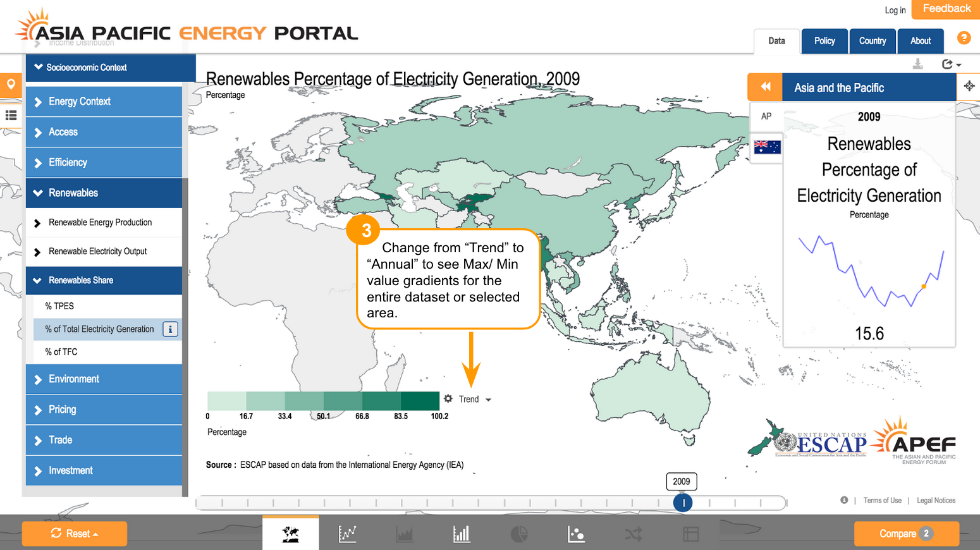980x550 pixels.
Task: Open the line chart view
Action: point(347,534)
